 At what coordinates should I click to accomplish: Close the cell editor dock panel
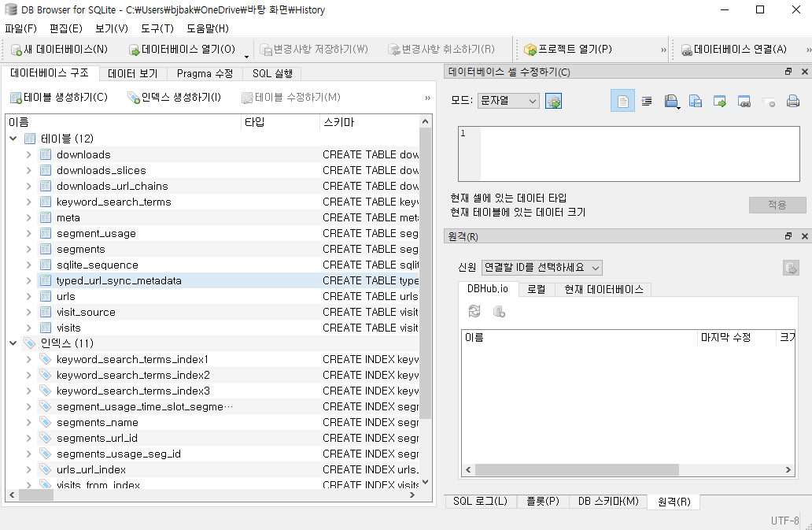[x=805, y=72]
